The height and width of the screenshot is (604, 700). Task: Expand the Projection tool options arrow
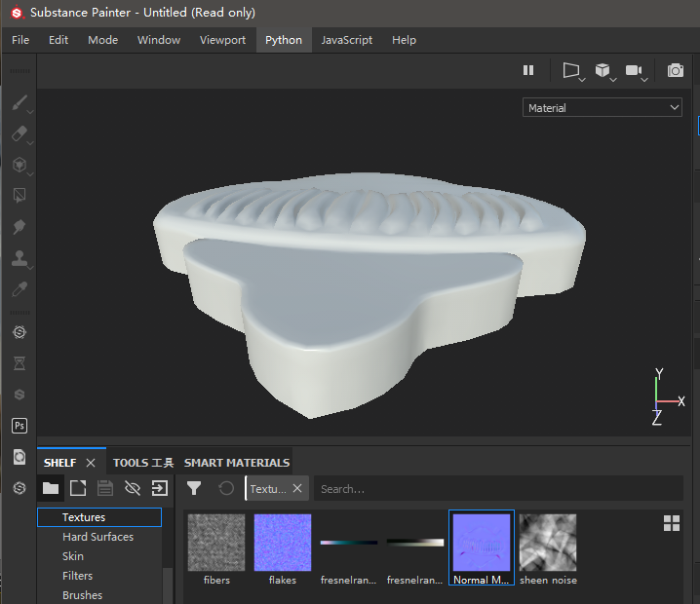(x=30, y=174)
